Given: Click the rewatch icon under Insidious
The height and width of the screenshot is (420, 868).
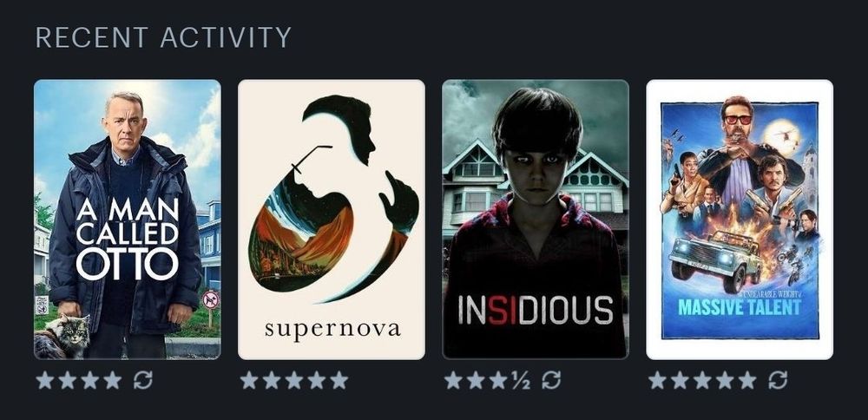Looking at the screenshot, I should point(551,380).
